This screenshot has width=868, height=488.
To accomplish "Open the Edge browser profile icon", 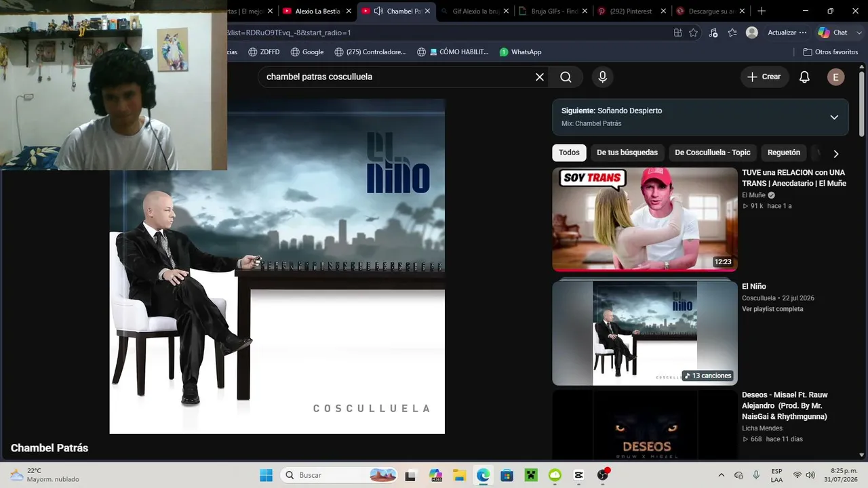I will pos(751,33).
